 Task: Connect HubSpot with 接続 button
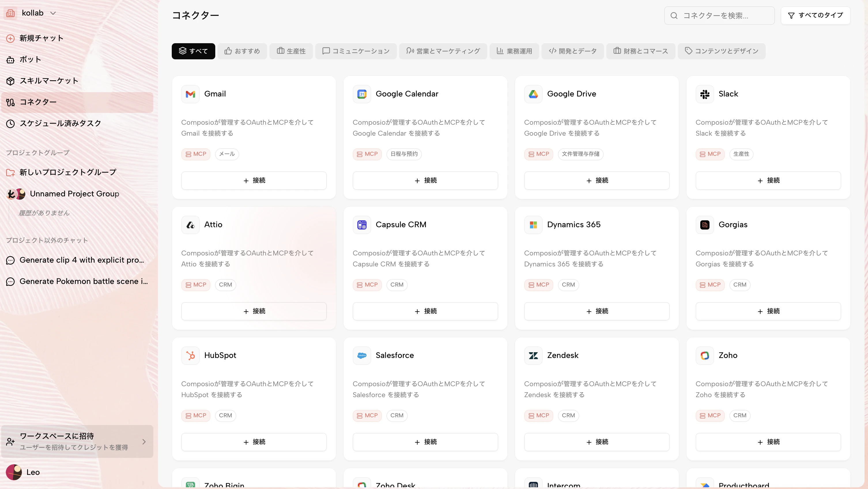[x=254, y=442]
